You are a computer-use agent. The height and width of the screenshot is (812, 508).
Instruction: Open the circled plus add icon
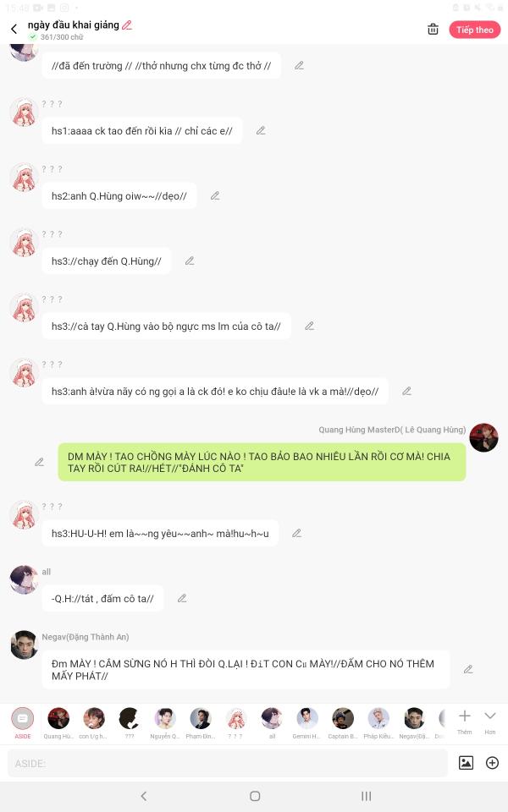(x=492, y=762)
